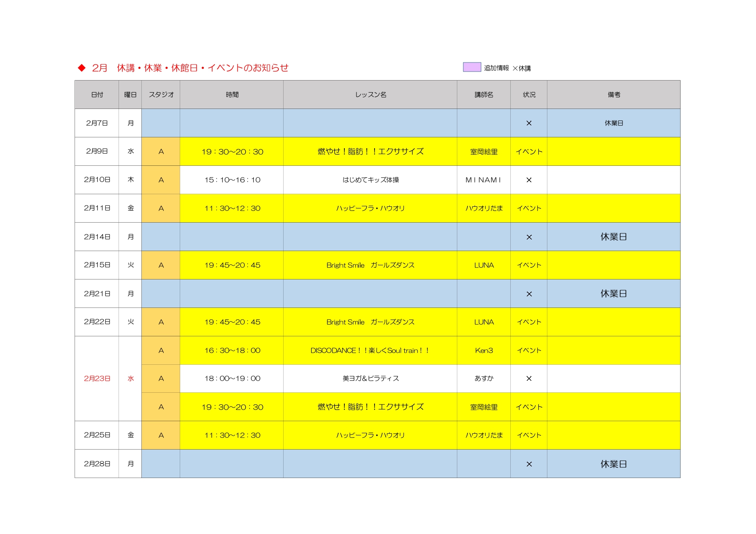Click the purple 追加情報 legend swatch

(x=472, y=67)
